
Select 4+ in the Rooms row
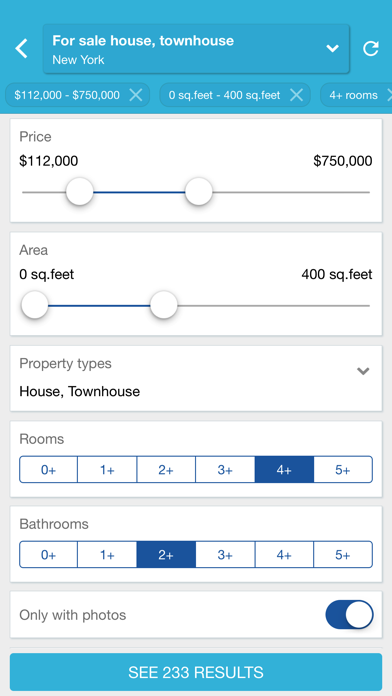[x=284, y=470]
